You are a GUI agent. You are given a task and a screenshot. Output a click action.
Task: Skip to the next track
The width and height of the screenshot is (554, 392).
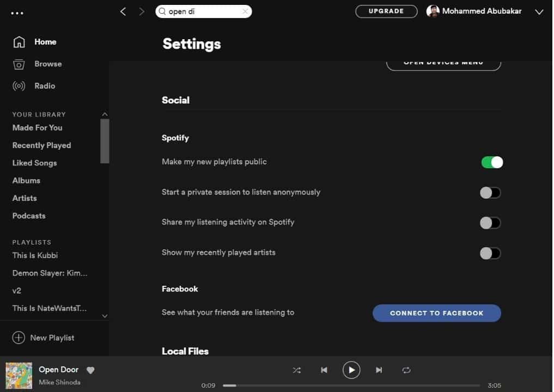(379, 370)
